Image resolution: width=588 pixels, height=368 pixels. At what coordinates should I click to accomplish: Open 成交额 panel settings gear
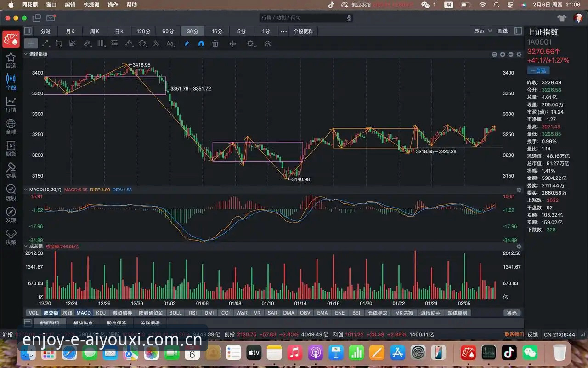pos(519,247)
